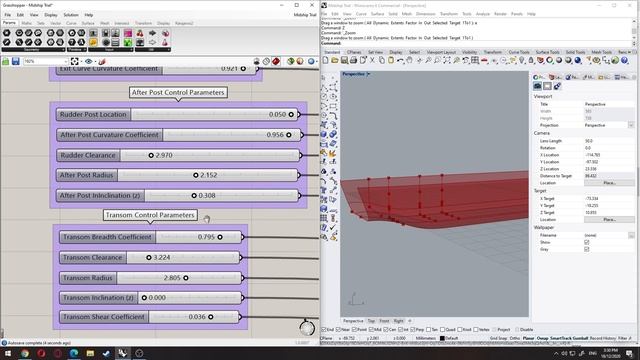Click Rudder Clearance slider handle
The height and width of the screenshot is (360, 640).
tap(151, 156)
